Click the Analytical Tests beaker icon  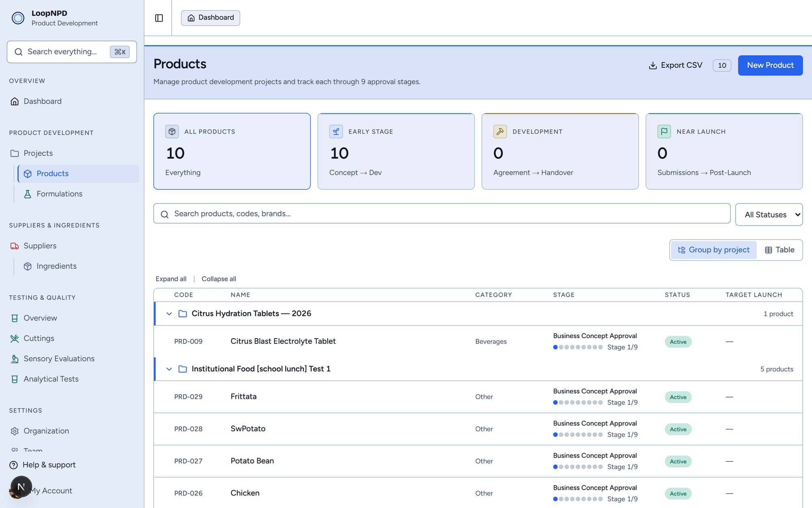click(15, 379)
